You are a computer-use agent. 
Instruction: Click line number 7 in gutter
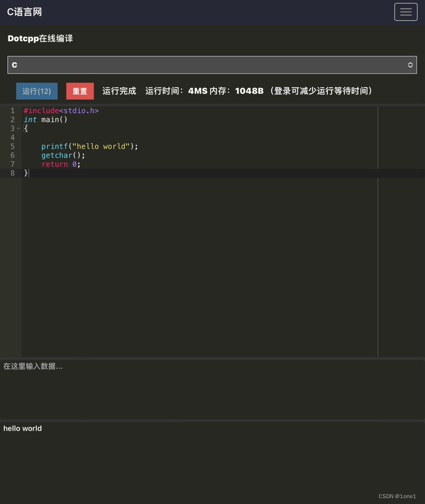(x=13, y=164)
